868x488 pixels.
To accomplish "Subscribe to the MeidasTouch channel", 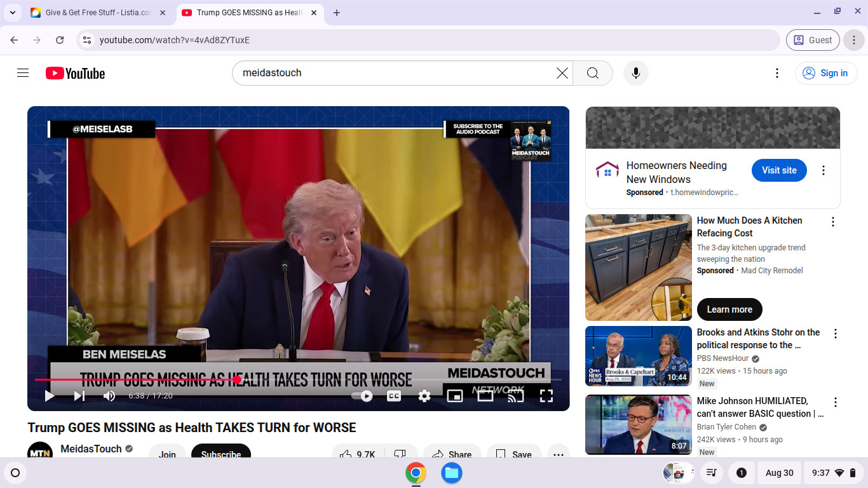I will coord(221,454).
